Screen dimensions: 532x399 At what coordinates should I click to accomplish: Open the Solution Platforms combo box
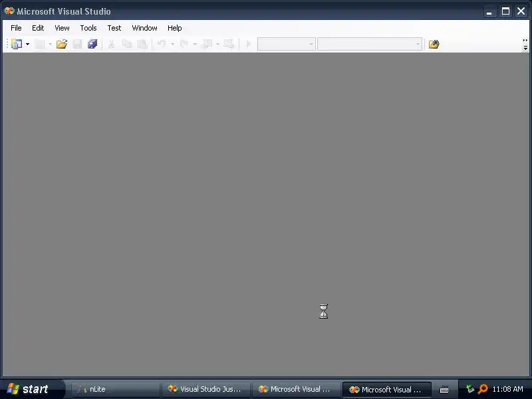tap(370, 44)
